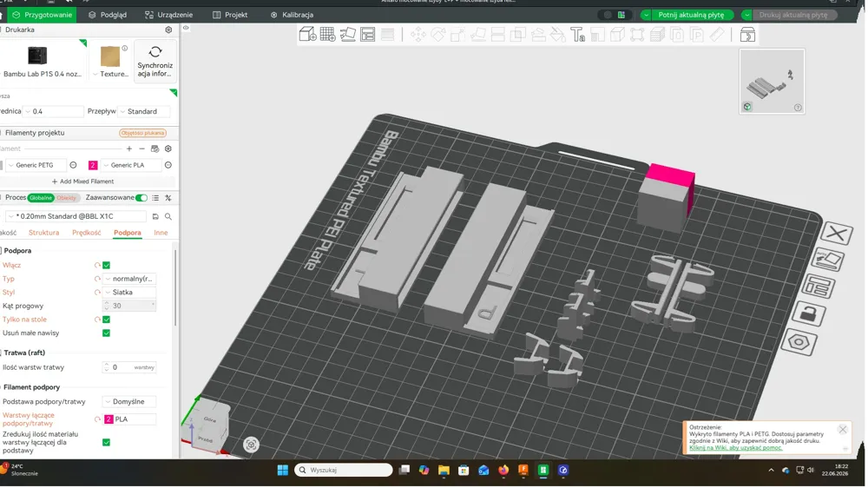Screen dimensions: 868x488
Task: Switch to the Podgląd tab
Action: [x=108, y=15]
